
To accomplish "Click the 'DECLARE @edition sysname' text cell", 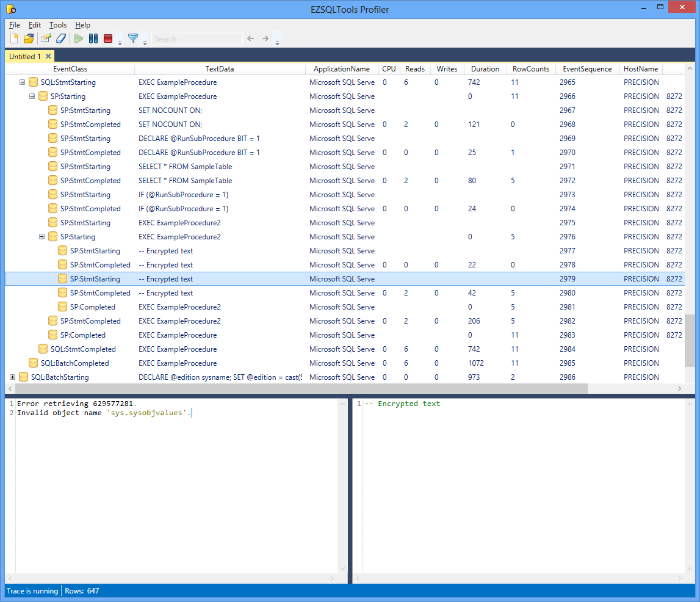I will coord(220,377).
